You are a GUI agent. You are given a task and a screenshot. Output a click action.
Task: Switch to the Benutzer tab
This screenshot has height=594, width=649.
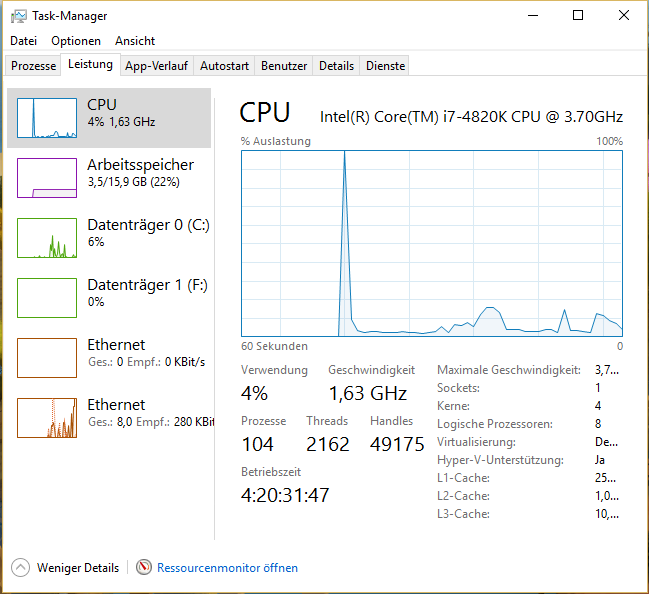(x=284, y=66)
